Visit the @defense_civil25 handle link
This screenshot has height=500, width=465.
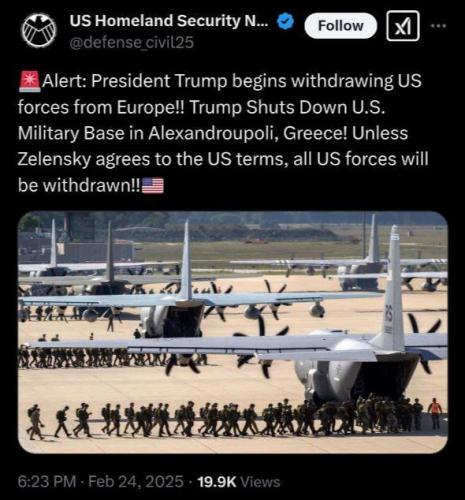131,43
